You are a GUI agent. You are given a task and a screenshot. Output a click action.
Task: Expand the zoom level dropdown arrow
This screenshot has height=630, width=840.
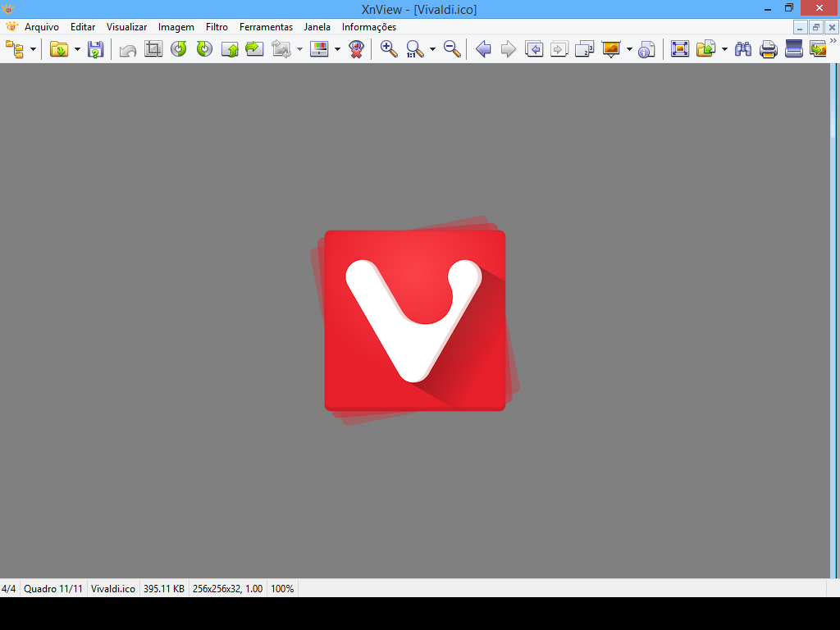point(432,49)
